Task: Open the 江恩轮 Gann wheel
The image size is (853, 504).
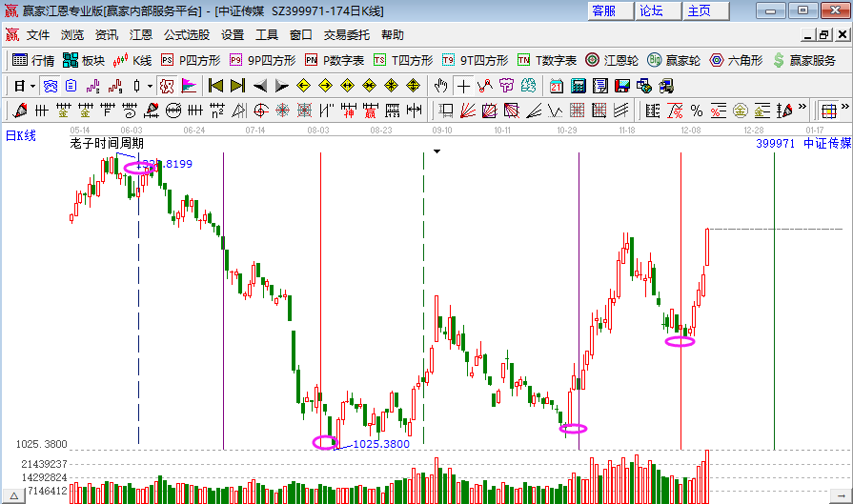Action: (612, 60)
